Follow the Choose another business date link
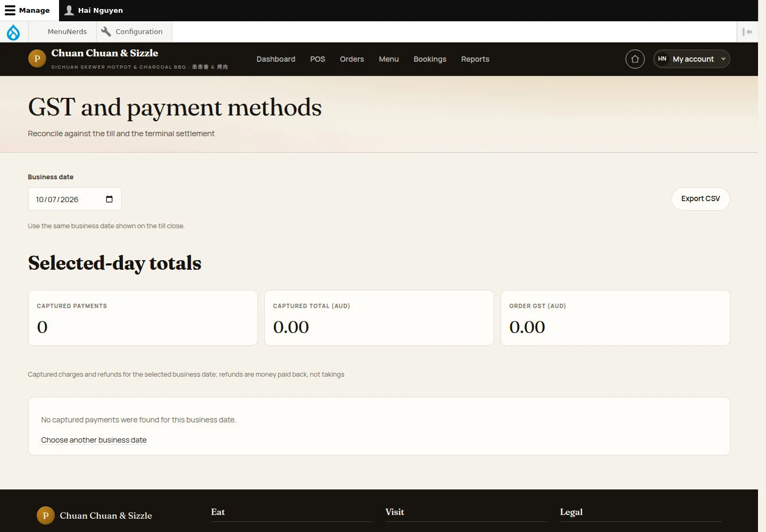766x532 pixels. pyautogui.click(x=94, y=440)
